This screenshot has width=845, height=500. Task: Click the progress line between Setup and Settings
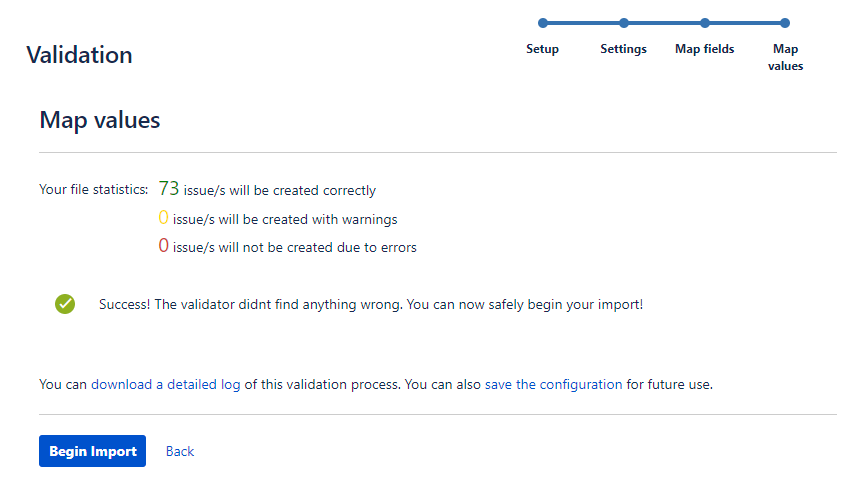coord(583,23)
